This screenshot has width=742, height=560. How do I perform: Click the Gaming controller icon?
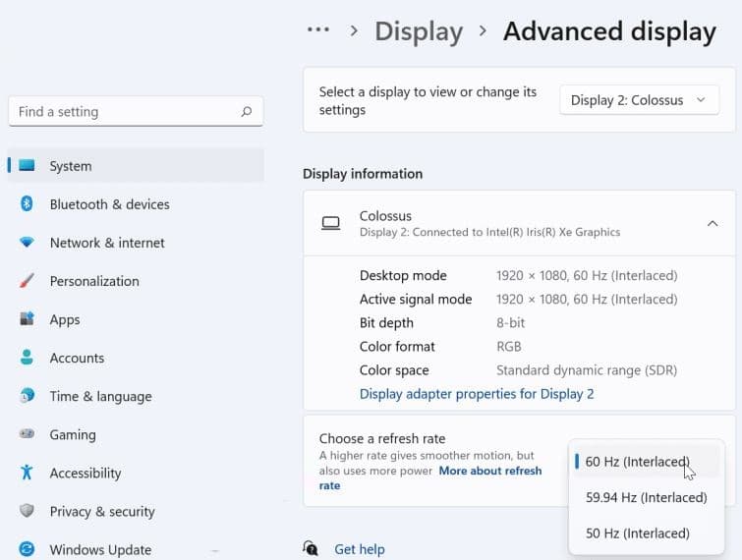tap(28, 434)
